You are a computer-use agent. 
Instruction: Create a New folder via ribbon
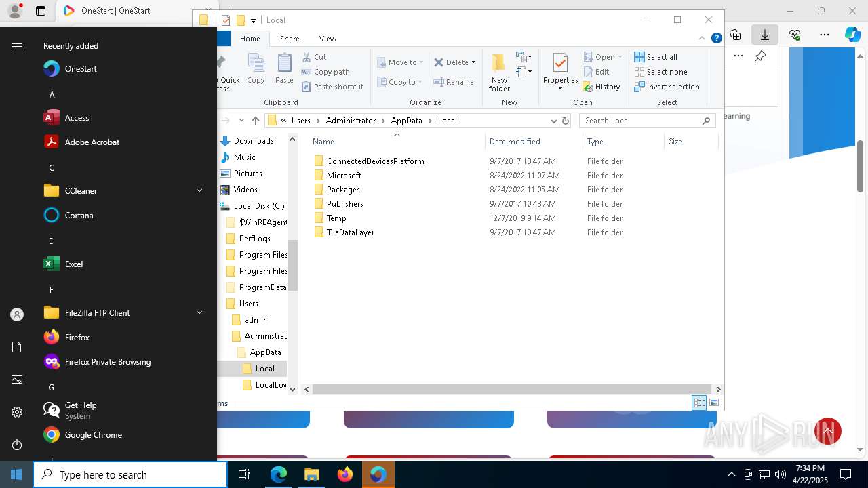[499, 73]
